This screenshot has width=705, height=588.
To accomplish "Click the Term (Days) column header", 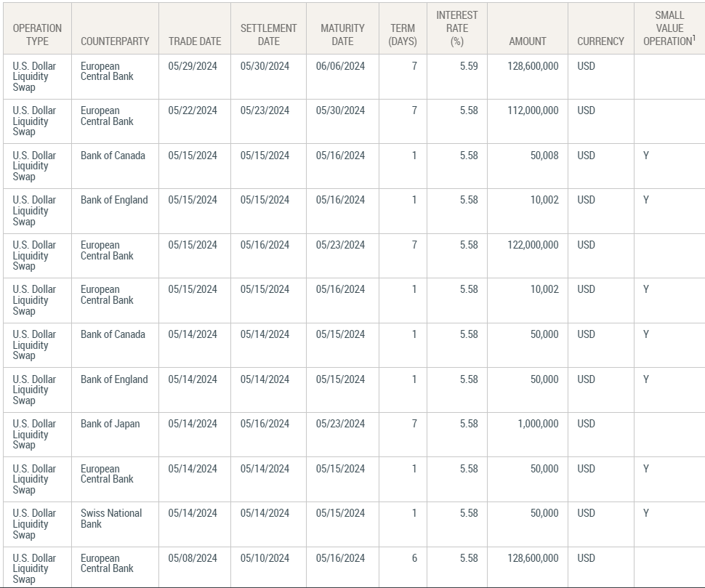I will (403, 34).
